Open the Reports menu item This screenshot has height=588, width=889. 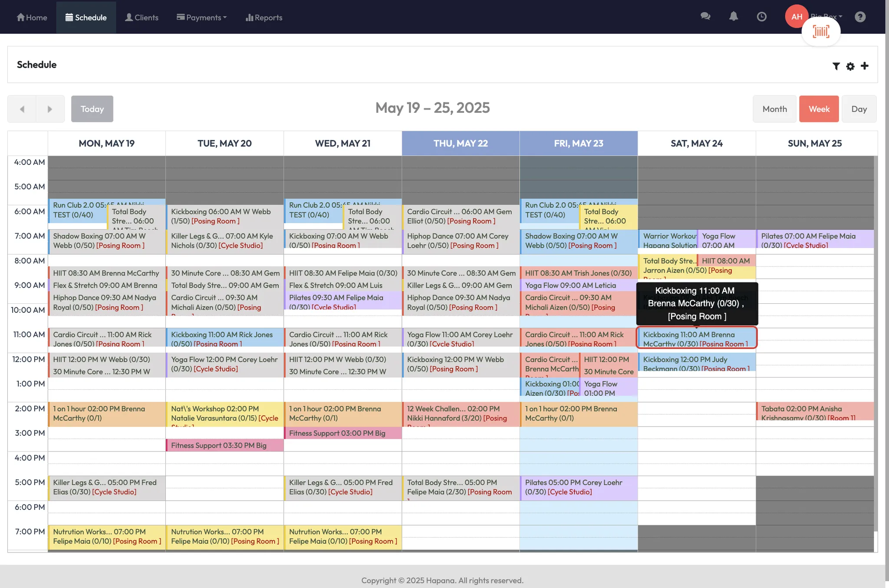click(x=264, y=17)
